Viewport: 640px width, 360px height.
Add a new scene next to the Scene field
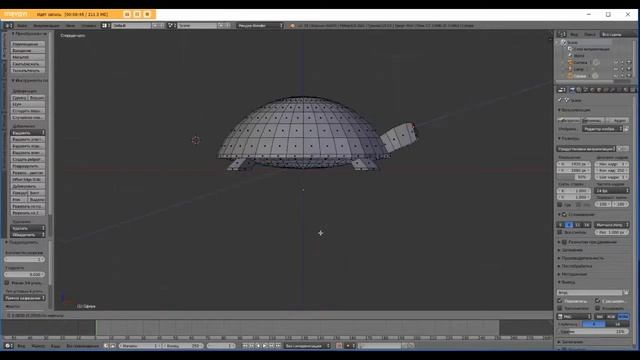point(221,25)
